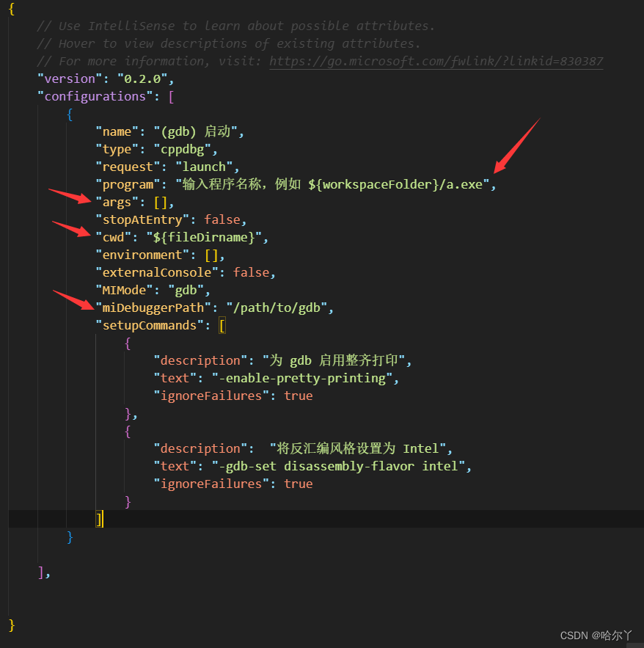Click the "request" key
644x648 pixels.
[x=128, y=167]
